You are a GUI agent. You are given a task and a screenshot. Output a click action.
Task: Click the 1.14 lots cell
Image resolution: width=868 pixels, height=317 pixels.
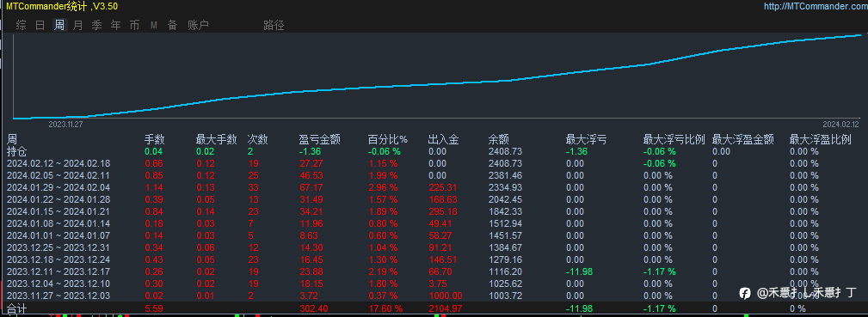(x=153, y=187)
